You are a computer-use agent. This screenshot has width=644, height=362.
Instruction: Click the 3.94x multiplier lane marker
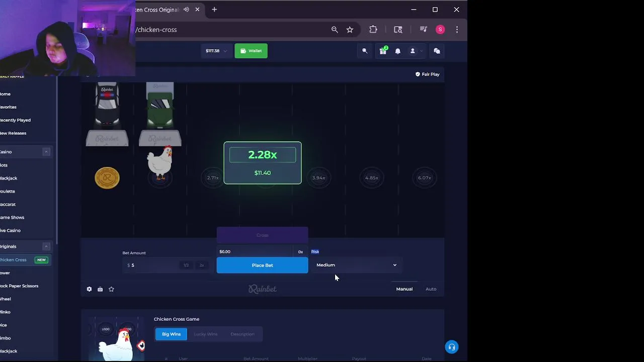pos(318,177)
